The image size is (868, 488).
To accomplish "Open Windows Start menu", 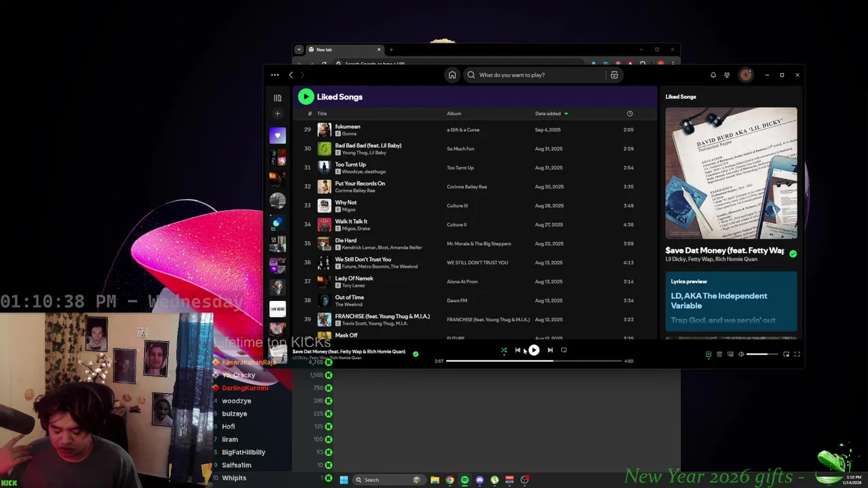I will (x=344, y=480).
